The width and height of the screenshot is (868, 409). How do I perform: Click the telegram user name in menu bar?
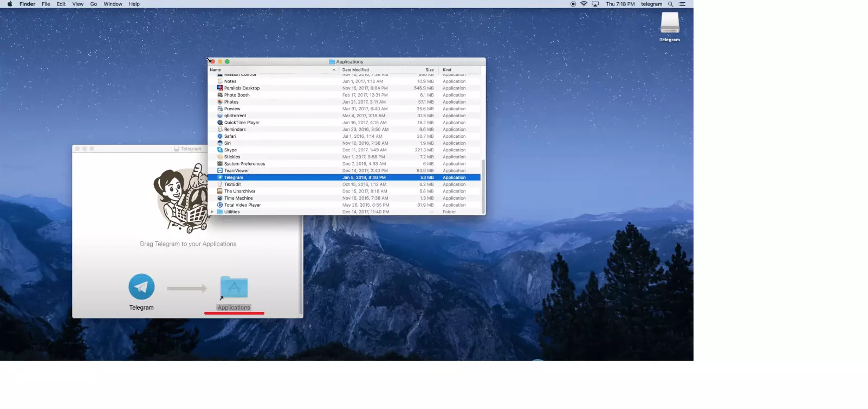coord(651,4)
